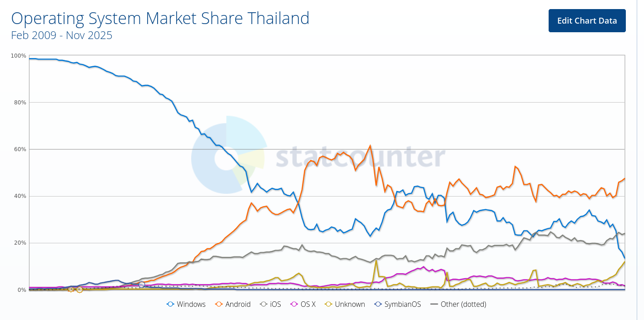Toggle the Unknown legend label
Image resolution: width=644 pixels, height=320 pixels.
(350, 304)
